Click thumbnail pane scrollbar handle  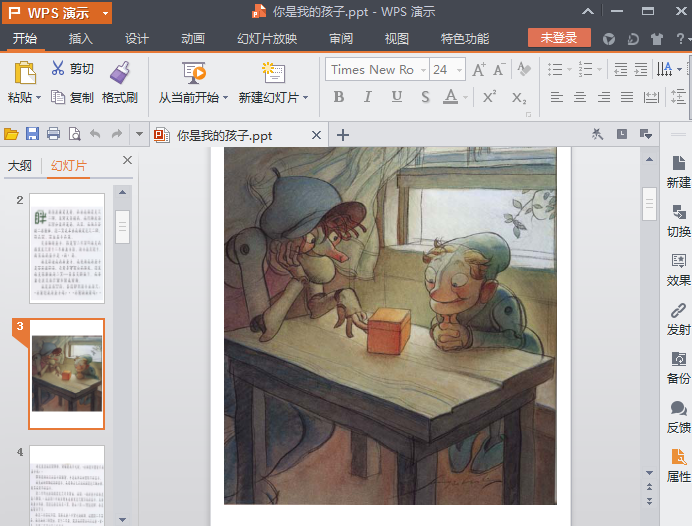[x=122, y=227]
